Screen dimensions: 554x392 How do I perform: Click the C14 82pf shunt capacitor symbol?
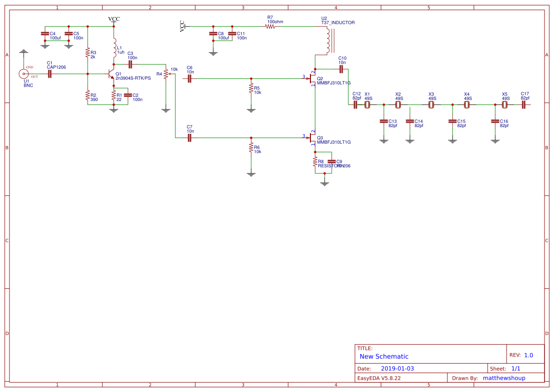(x=410, y=121)
